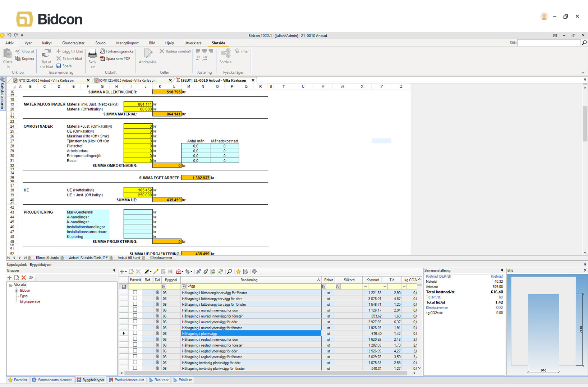Click the paperclip attachment icon

[206, 272]
